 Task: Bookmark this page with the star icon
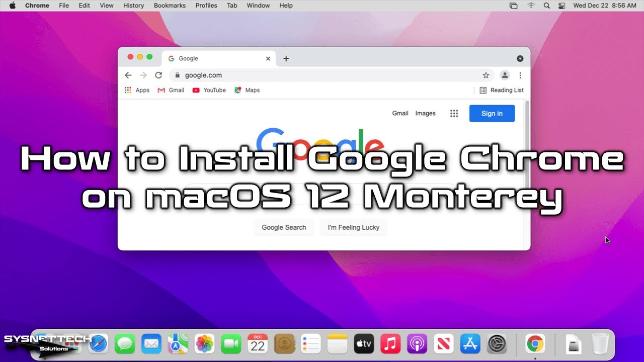click(x=486, y=75)
